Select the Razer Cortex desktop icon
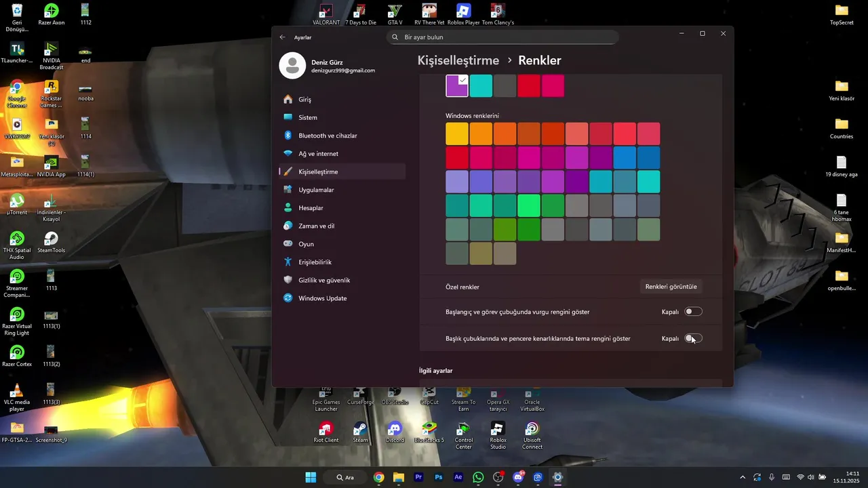The image size is (868, 488). 17,356
